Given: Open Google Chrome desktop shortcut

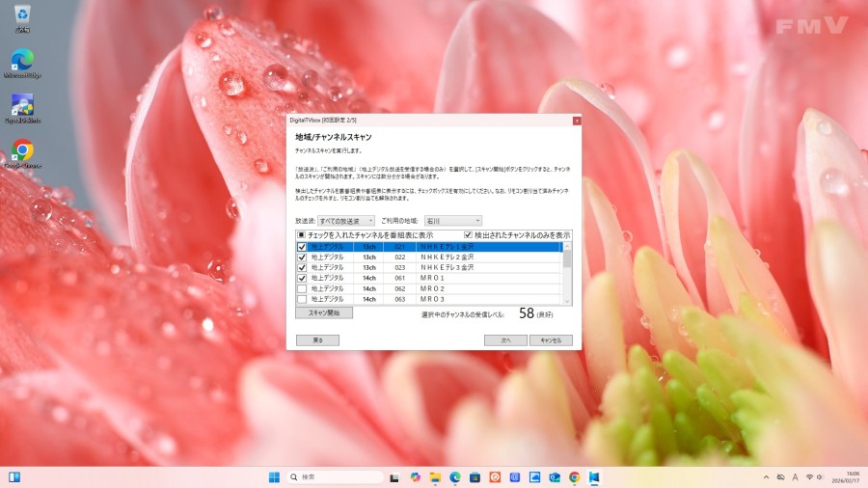Looking at the screenshot, I should coord(22,150).
